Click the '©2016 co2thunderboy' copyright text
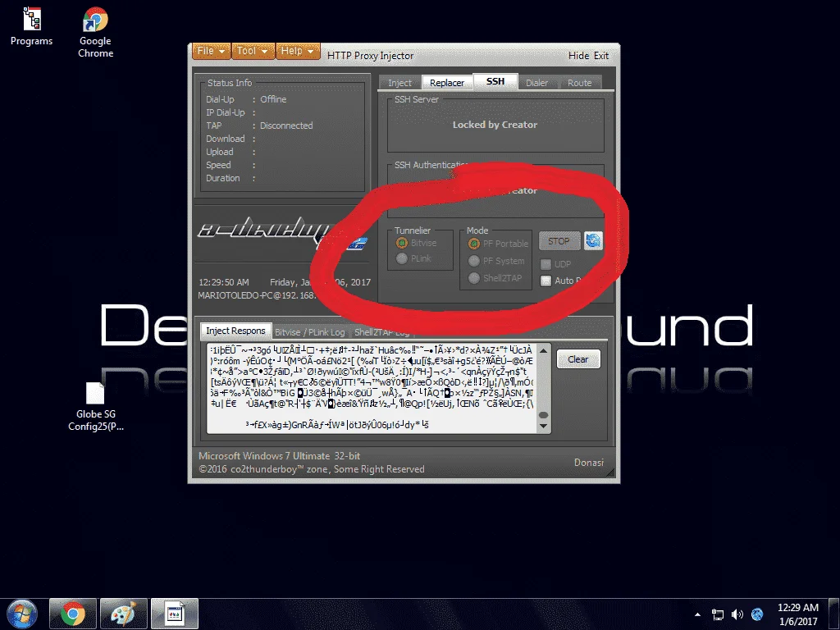Screen dimensions: 840x630 (x=311, y=469)
